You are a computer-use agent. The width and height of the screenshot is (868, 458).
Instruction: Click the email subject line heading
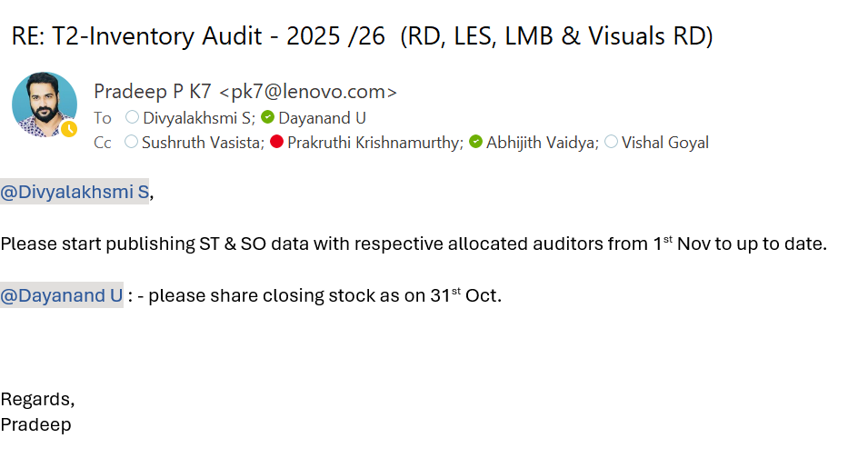pyautogui.click(x=362, y=36)
